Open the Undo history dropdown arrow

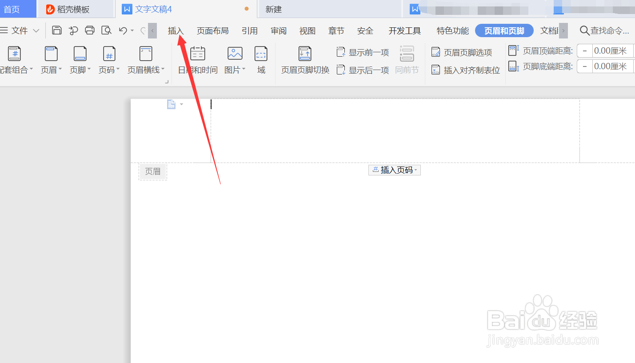pyautogui.click(x=132, y=31)
